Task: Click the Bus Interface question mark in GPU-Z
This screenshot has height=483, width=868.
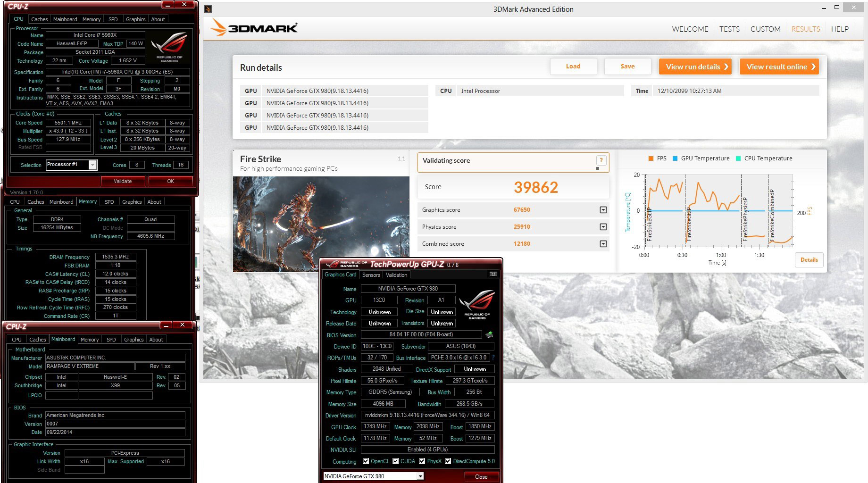Action: 493,358
